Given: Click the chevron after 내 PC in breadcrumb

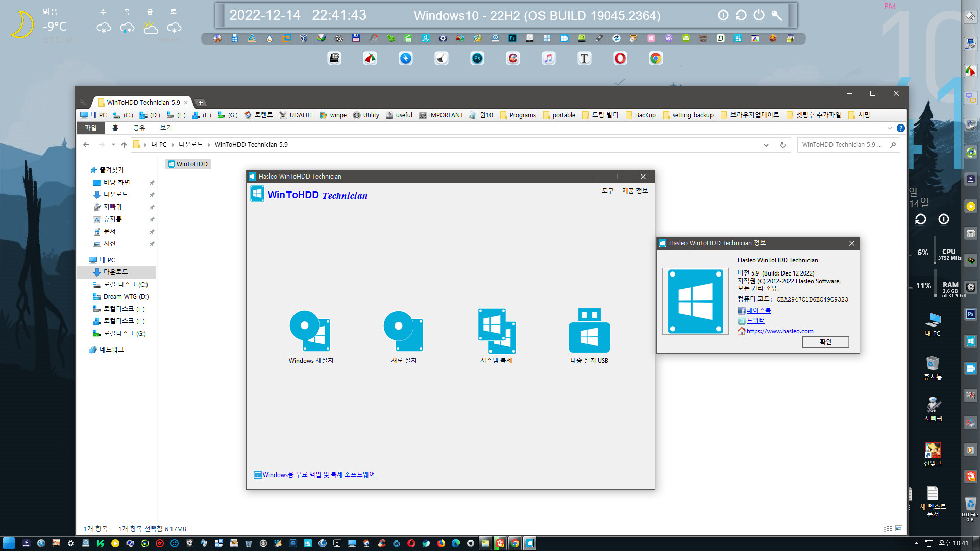Looking at the screenshot, I should coord(173,145).
